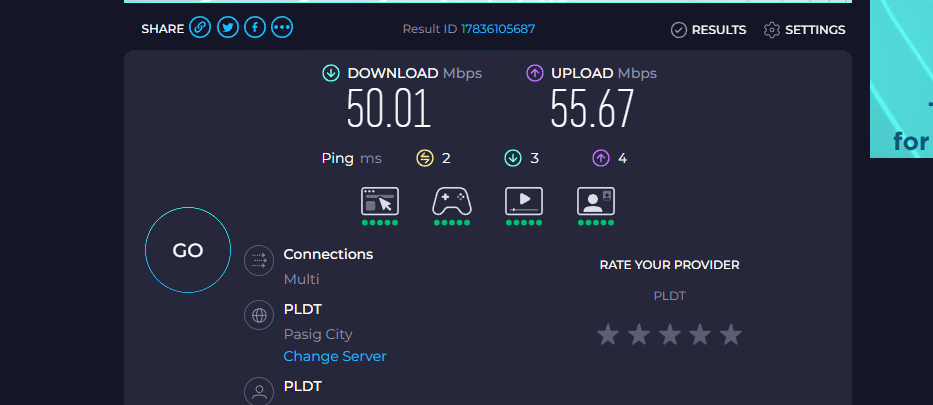Click the download latency ping icon
Image resolution: width=933 pixels, height=405 pixels.
tap(513, 158)
